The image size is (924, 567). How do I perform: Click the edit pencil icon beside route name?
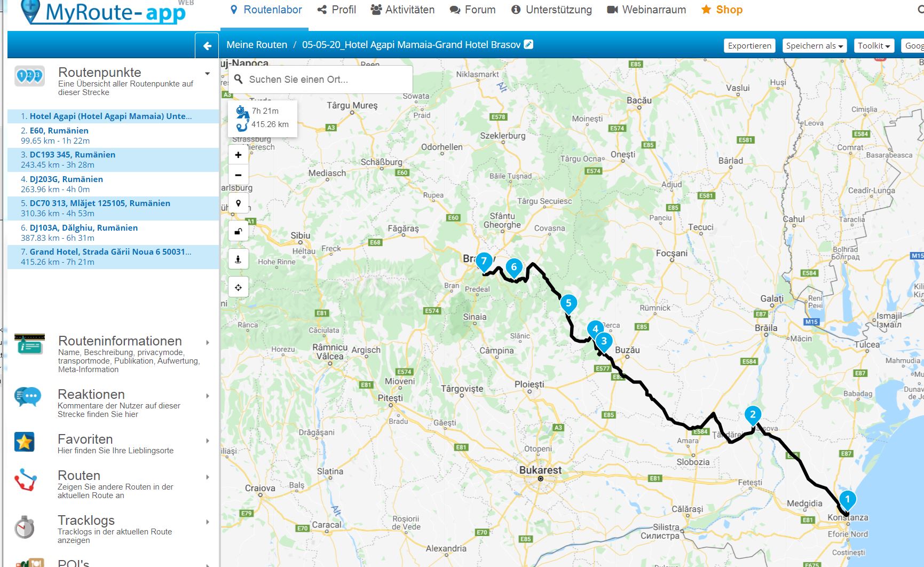(528, 44)
